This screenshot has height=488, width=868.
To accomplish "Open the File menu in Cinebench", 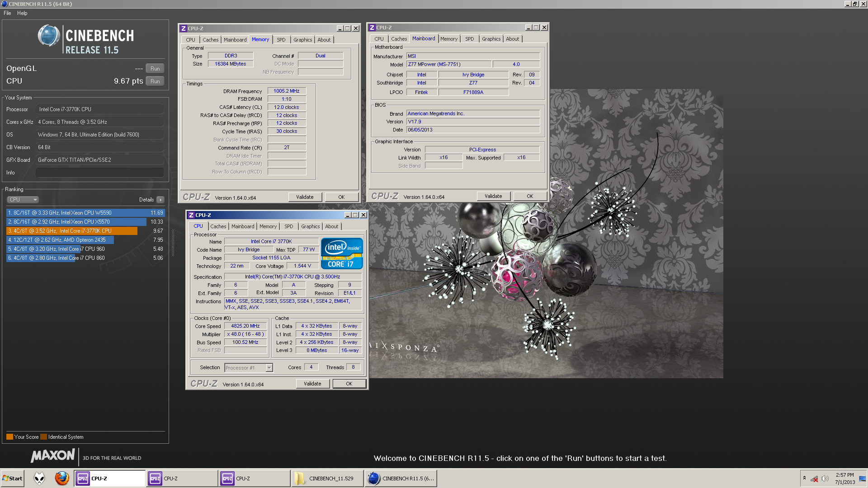I will pos(7,13).
